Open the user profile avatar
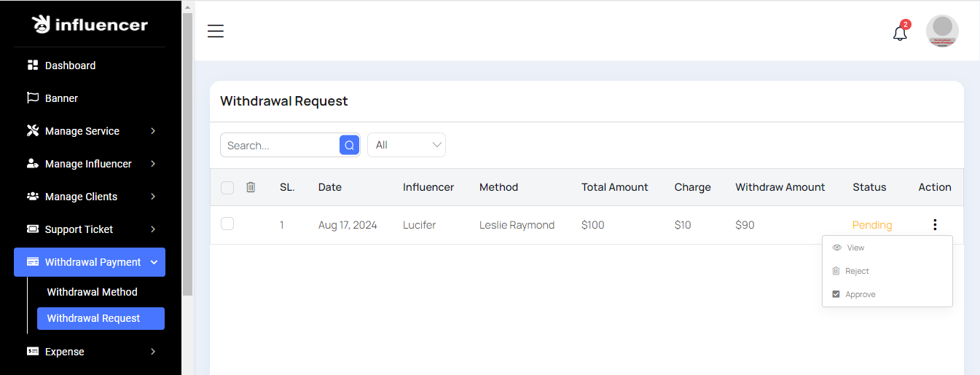Viewport: 980px width, 375px height. (942, 31)
